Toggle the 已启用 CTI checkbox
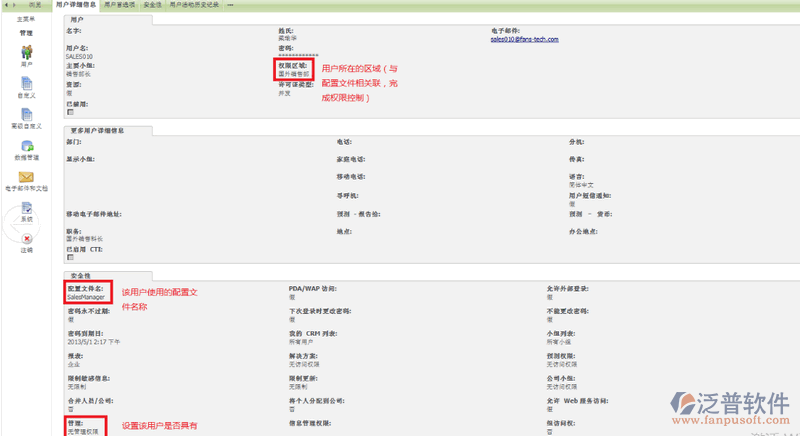The image size is (800, 436). coord(70,256)
